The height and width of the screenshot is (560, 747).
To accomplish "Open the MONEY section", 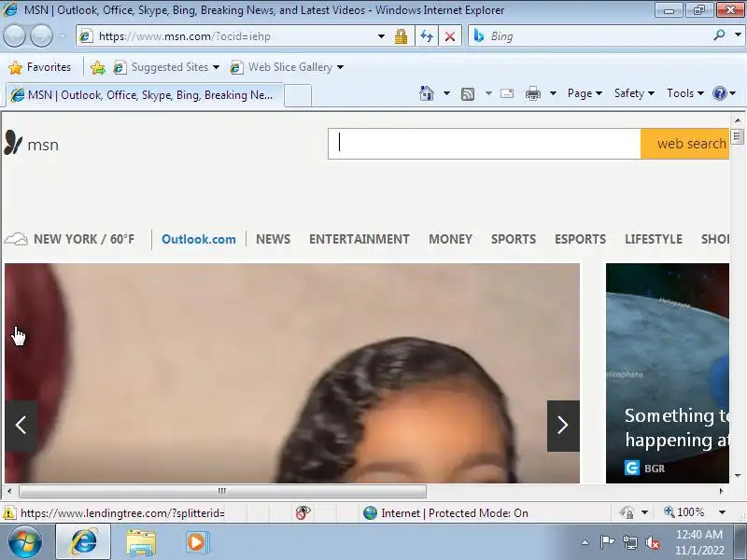I will (x=451, y=239).
